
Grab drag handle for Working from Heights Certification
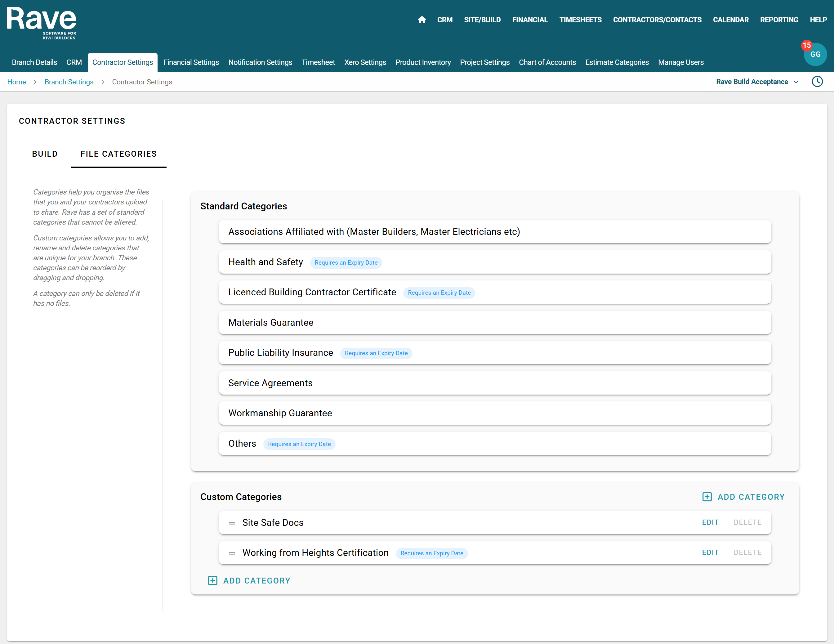click(232, 553)
